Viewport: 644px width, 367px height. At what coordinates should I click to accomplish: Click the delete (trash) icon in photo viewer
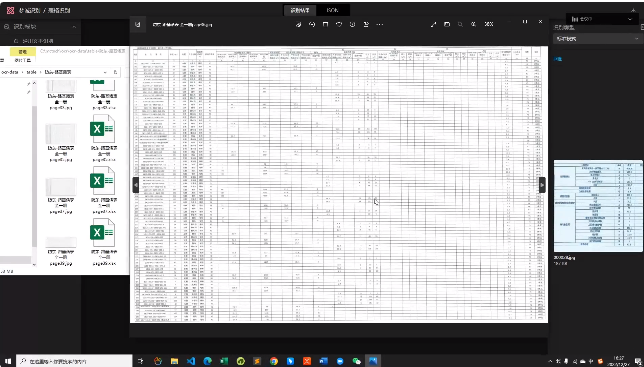[326, 25]
